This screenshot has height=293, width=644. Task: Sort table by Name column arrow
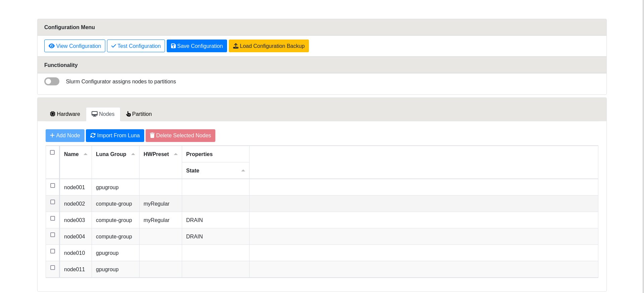(86, 154)
